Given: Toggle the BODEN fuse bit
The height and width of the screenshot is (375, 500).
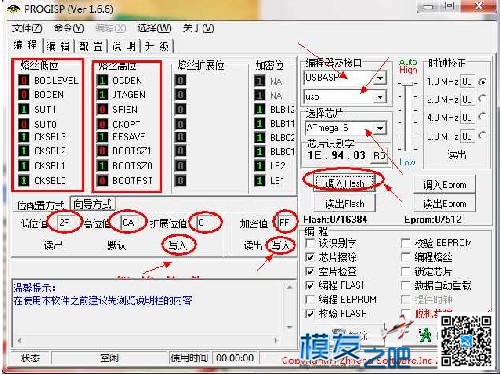Looking at the screenshot, I should pyautogui.click(x=24, y=95).
